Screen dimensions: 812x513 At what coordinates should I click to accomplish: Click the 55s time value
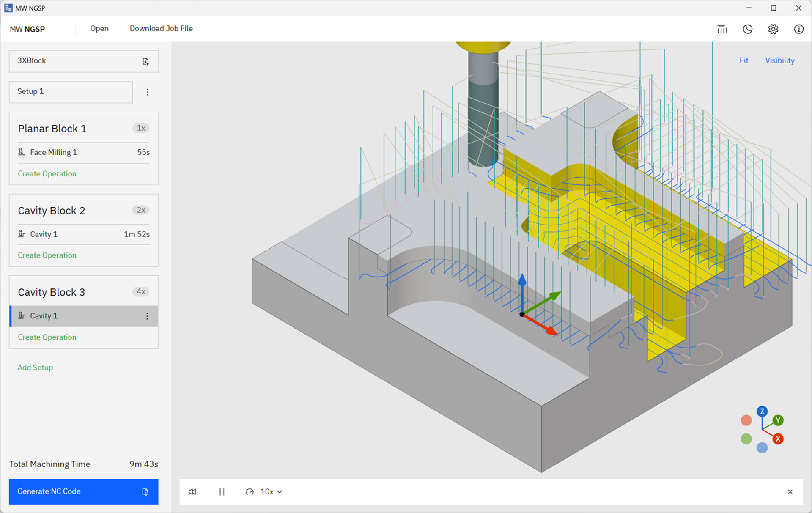(143, 152)
